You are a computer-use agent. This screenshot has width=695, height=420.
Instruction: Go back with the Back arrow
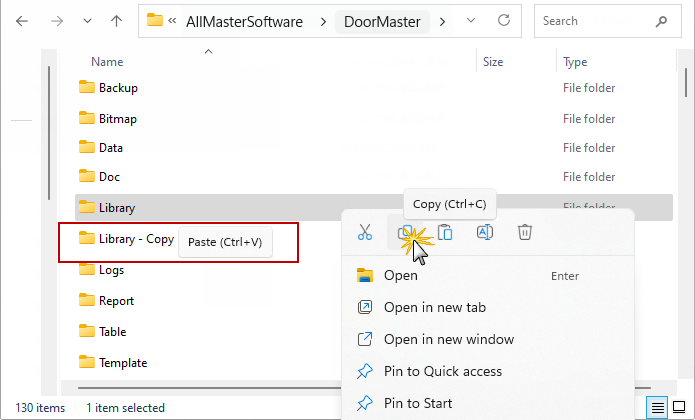[22, 21]
